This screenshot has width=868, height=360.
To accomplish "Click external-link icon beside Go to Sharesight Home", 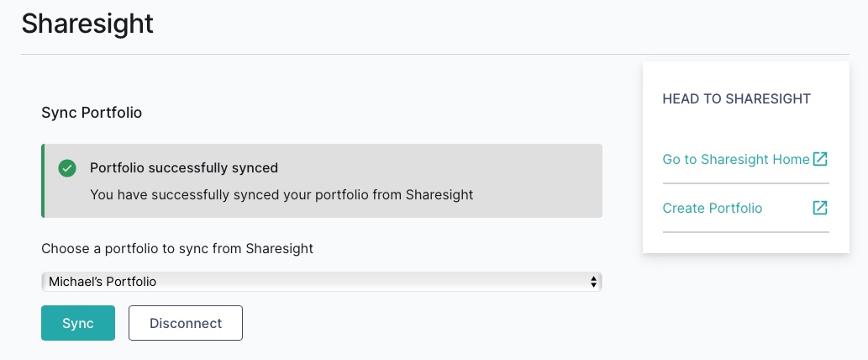I will (x=820, y=159).
